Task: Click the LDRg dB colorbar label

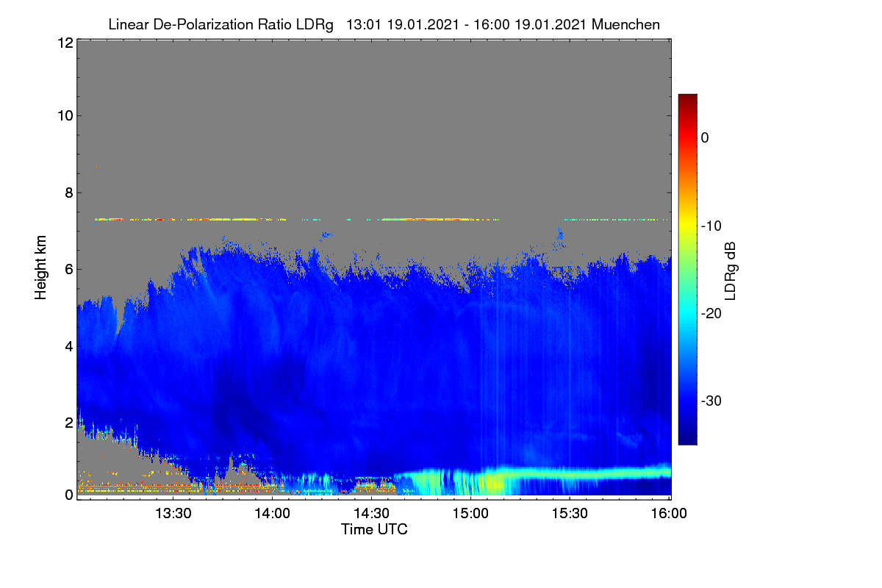Action: (730, 271)
